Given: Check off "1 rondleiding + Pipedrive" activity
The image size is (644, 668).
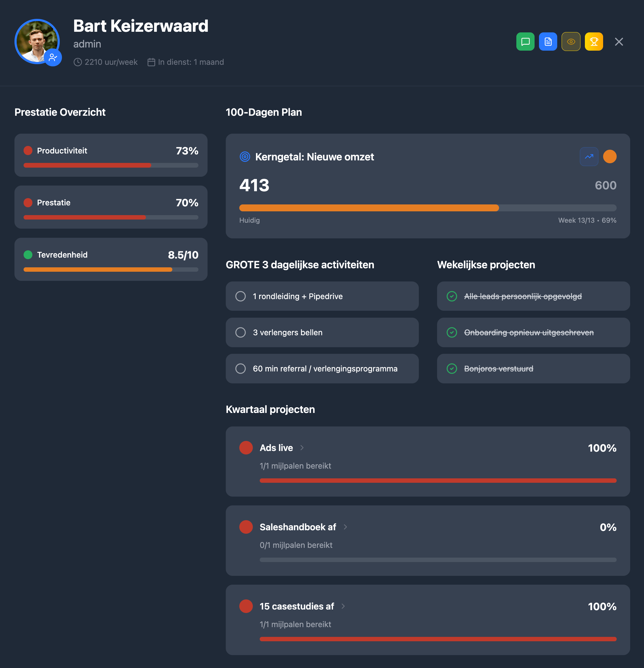Looking at the screenshot, I should click(241, 296).
